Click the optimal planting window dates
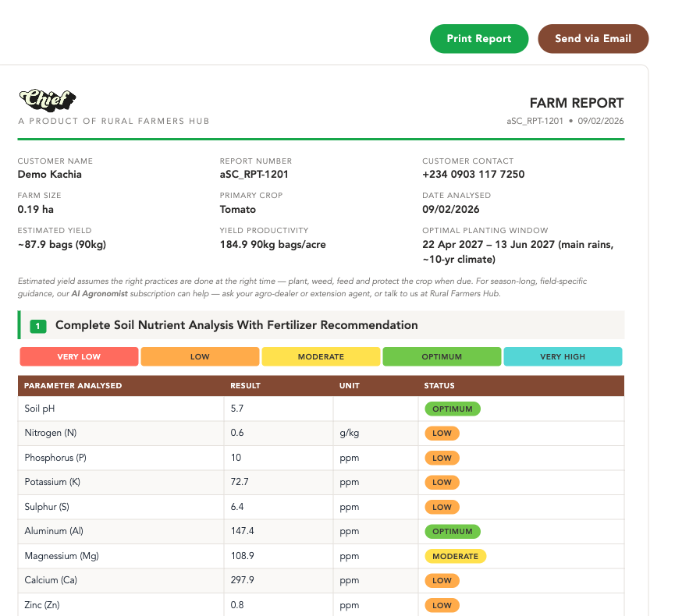 coord(518,252)
